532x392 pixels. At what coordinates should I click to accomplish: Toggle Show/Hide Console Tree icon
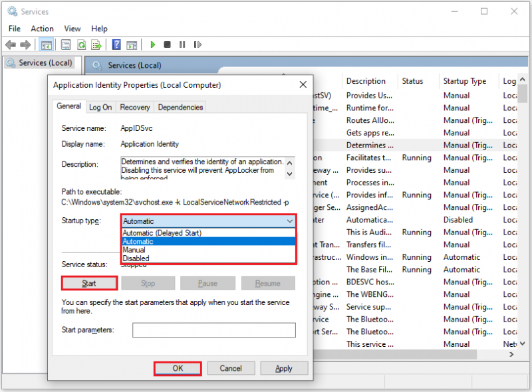[x=46, y=45]
